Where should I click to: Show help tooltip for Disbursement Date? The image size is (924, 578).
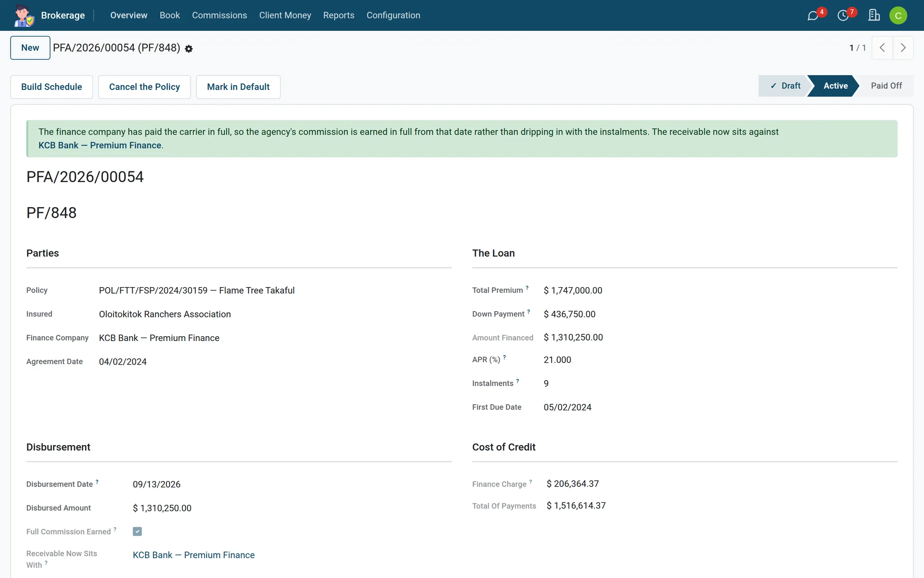coord(97,482)
